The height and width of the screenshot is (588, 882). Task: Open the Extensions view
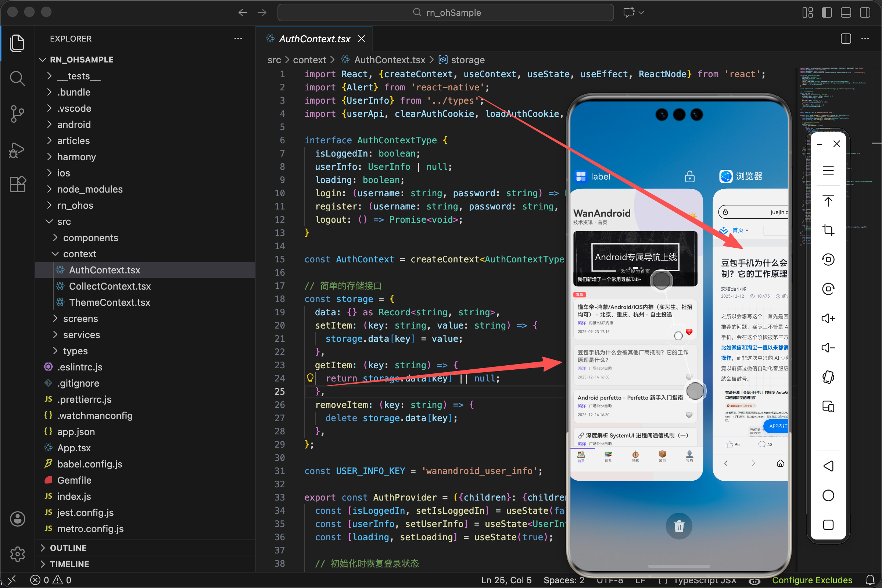click(17, 184)
